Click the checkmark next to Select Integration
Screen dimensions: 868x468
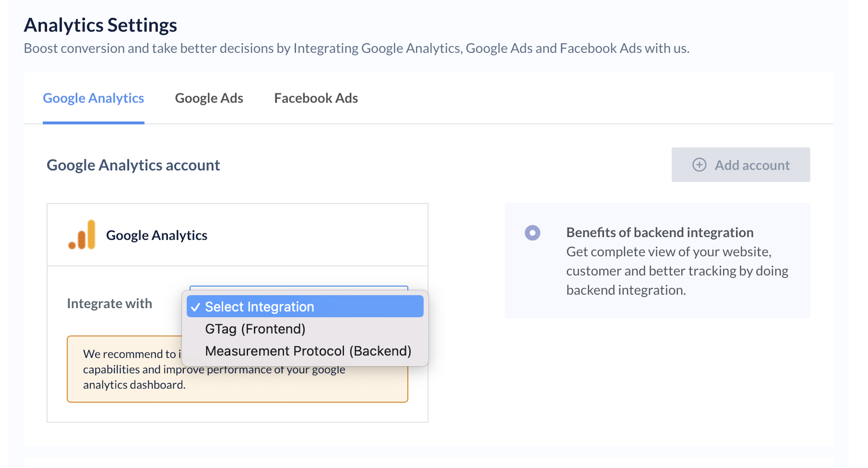(196, 307)
